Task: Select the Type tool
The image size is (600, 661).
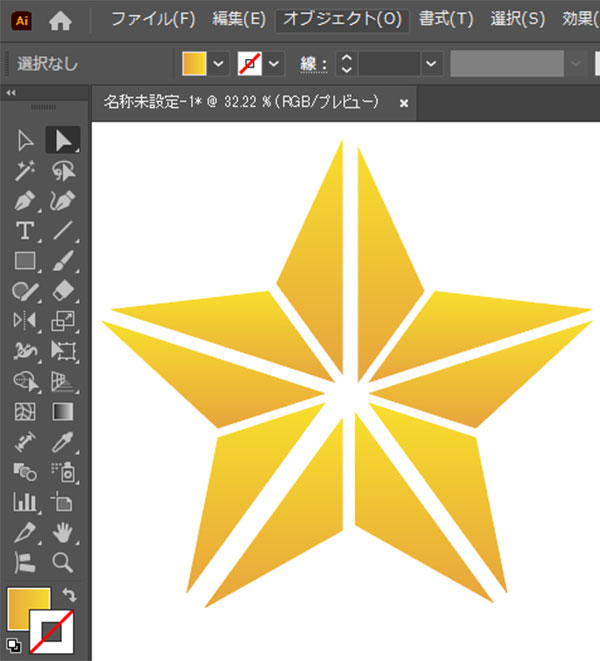Action: [26, 231]
